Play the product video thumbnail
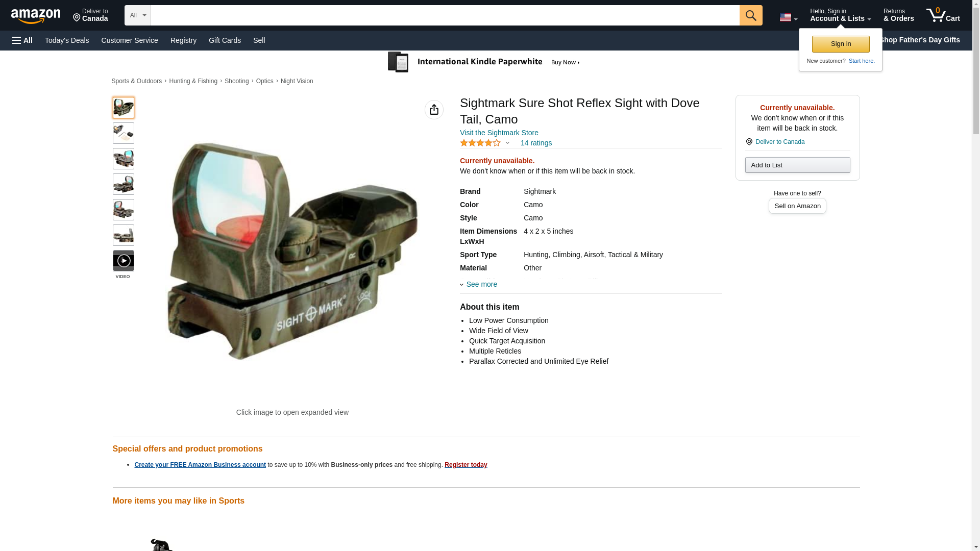Viewport: 980px width, 551px height. pyautogui.click(x=123, y=261)
